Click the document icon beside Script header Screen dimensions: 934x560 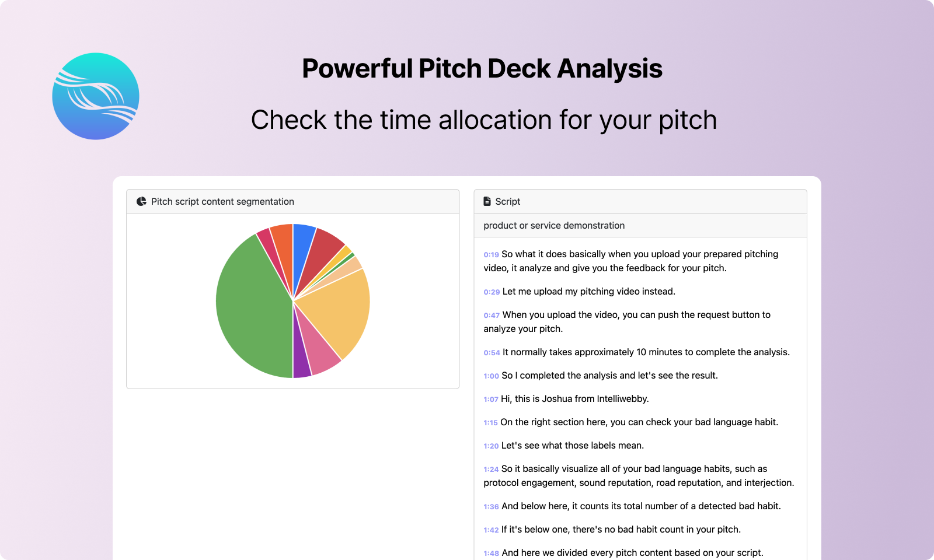487,201
